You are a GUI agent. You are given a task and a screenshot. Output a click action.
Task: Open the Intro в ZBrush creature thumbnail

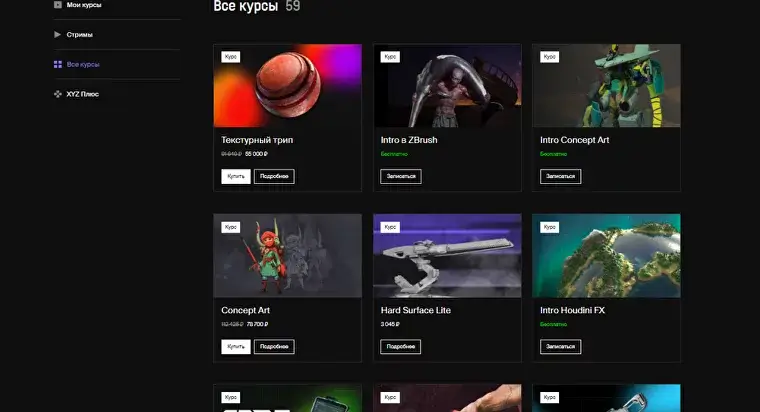(x=446, y=86)
